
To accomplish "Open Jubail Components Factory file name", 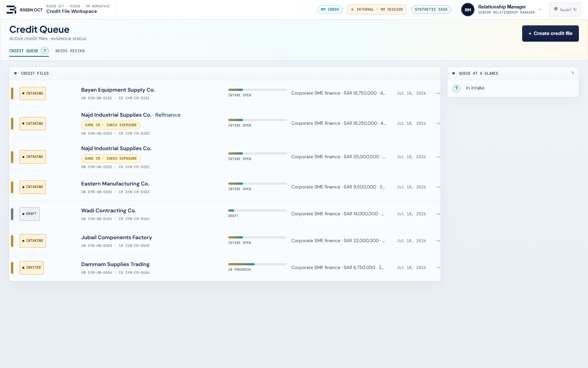I will click(116, 237).
